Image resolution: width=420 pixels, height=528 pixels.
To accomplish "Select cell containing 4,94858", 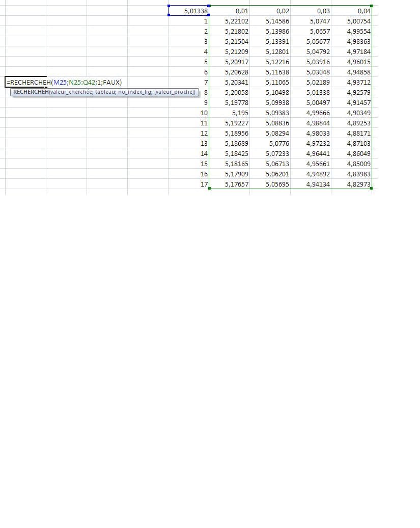I will pos(351,72).
